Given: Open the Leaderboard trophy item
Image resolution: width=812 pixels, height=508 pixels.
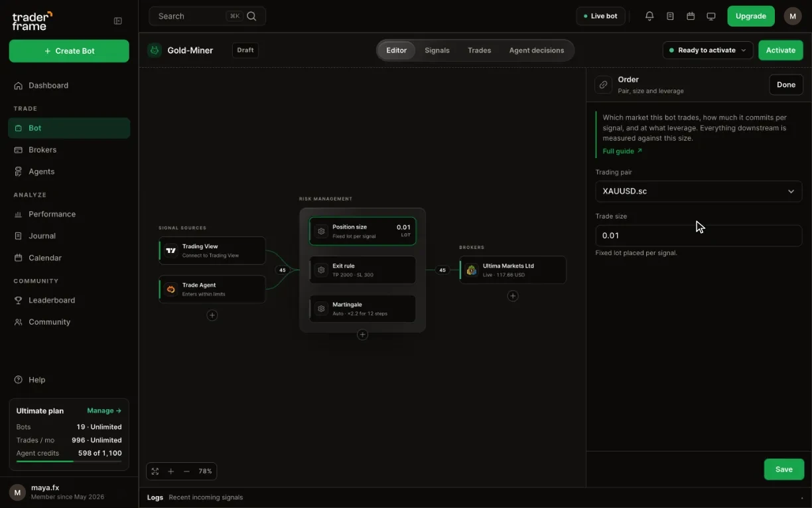Looking at the screenshot, I should tap(69, 300).
